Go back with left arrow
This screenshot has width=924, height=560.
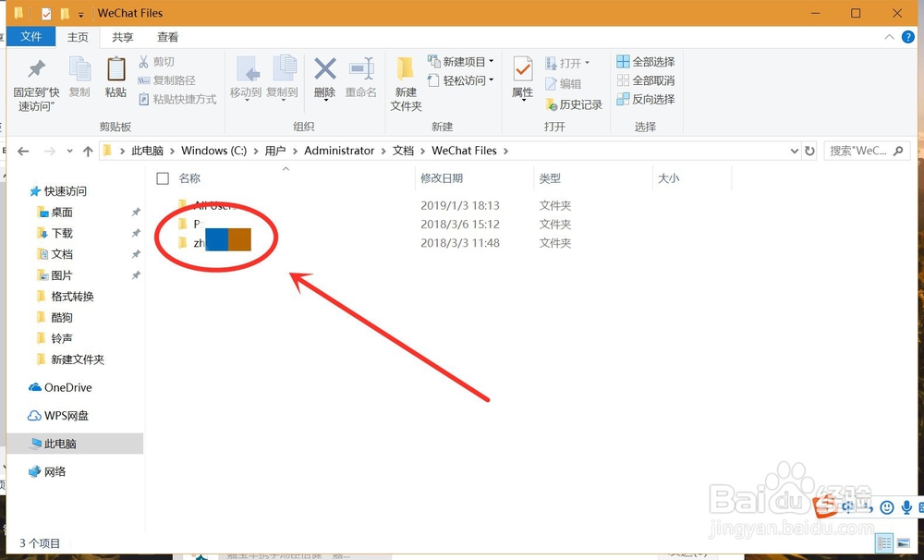coord(23,151)
